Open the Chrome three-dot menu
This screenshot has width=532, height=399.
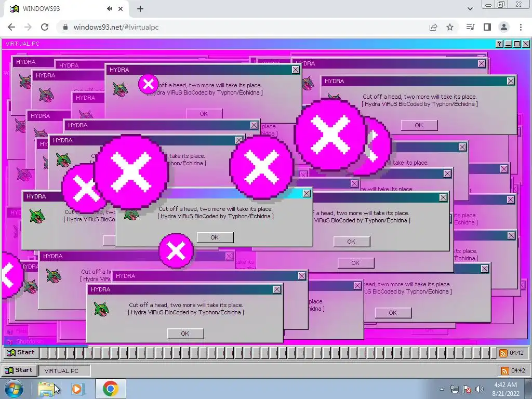pos(521,27)
